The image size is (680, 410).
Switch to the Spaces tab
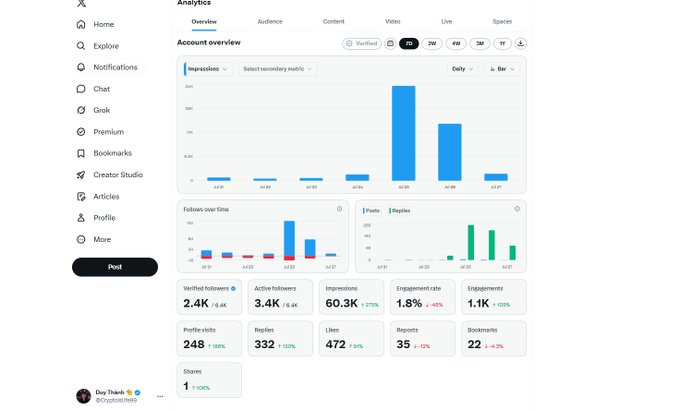tap(502, 22)
